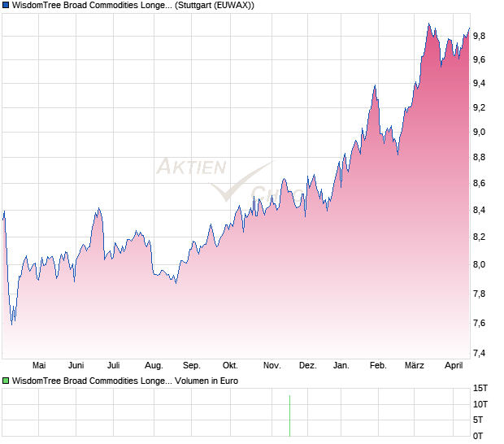Screen dimensions: 504x444
Task: Select the 'Mai' month on the time axis
Action: (37, 366)
